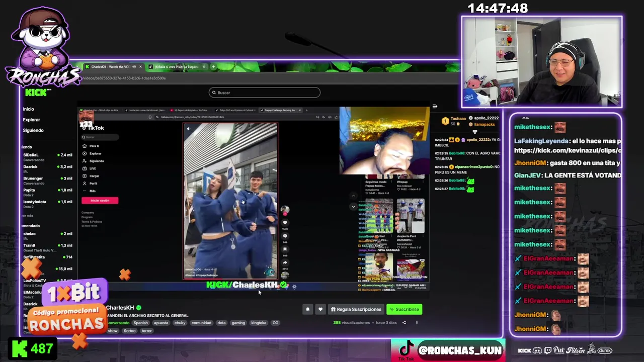Mute audio on the CharlesKH tab
This screenshot has height=362, width=644.
click(134, 67)
